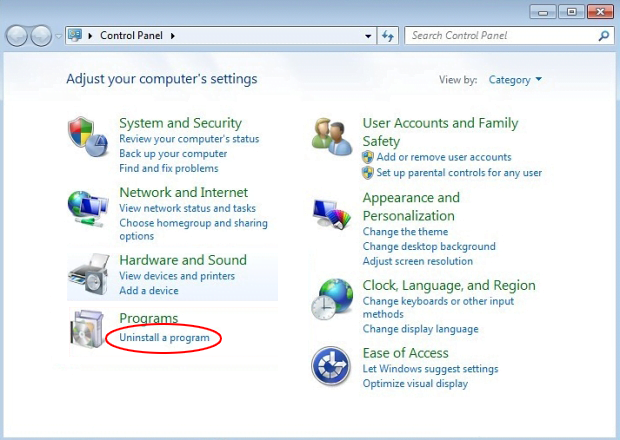The height and width of the screenshot is (440, 620).
Task: Open Ease of Access heading link
Action: 406,353
